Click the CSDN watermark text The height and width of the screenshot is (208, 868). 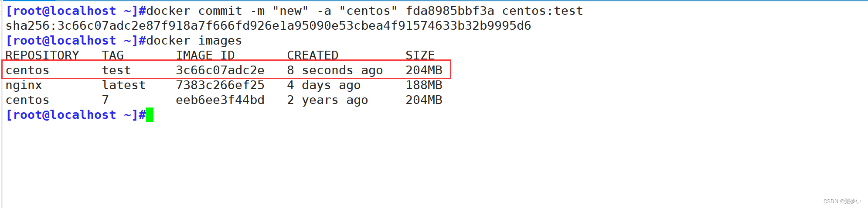(x=842, y=201)
